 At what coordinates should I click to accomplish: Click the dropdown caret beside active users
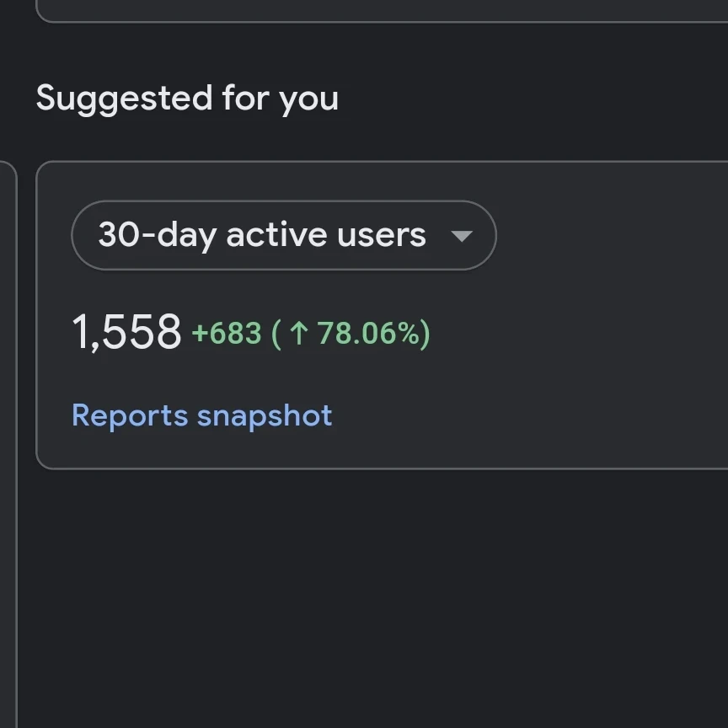[462, 236]
